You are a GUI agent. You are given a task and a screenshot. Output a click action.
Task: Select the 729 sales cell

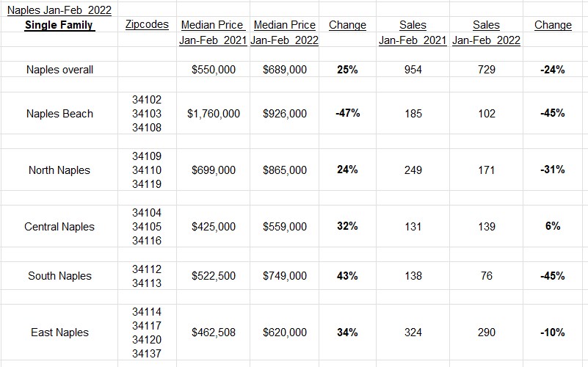click(487, 70)
